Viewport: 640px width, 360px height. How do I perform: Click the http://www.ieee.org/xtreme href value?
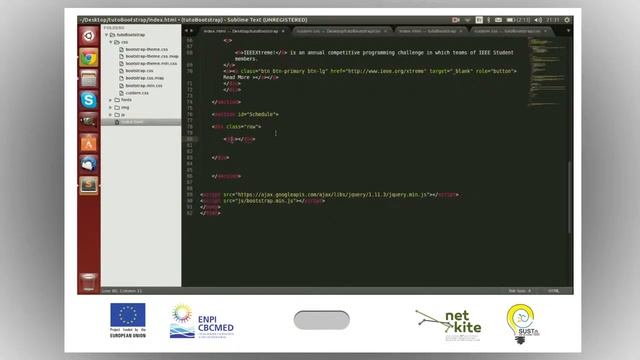pyautogui.click(x=386, y=71)
